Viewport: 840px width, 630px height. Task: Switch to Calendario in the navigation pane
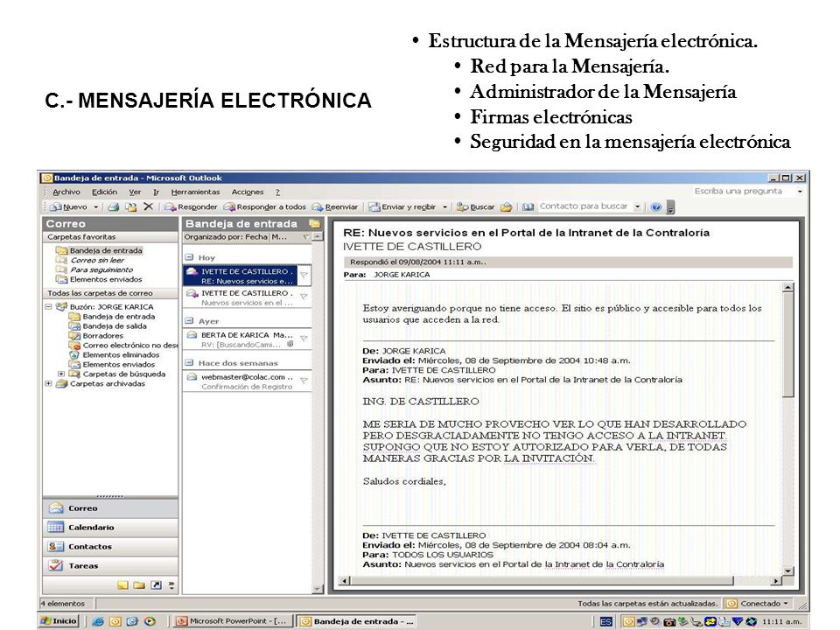point(110,527)
